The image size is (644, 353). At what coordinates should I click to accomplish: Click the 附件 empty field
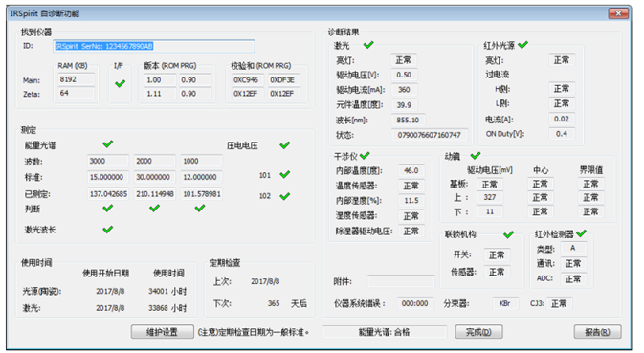point(401,281)
